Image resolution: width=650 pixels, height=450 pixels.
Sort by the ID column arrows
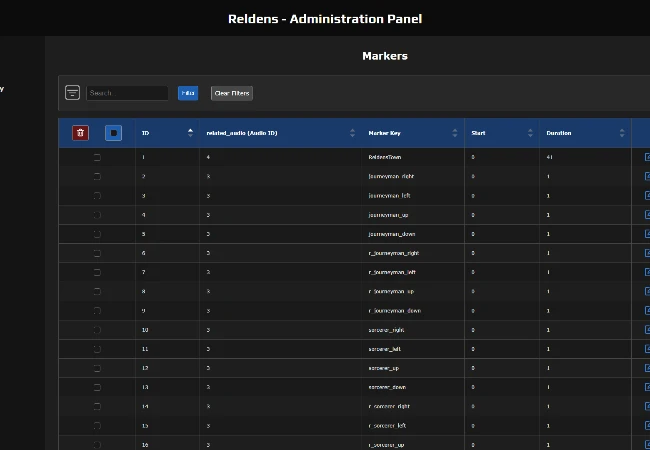(190, 133)
